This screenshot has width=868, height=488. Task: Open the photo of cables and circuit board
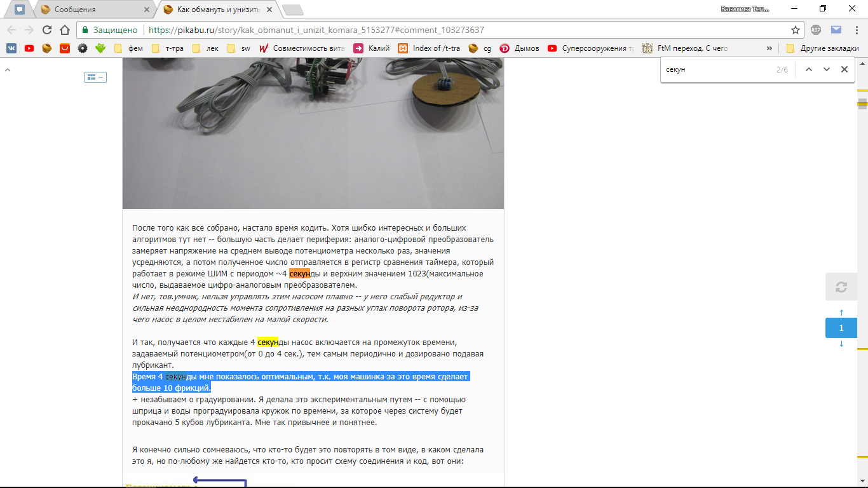coord(313,133)
